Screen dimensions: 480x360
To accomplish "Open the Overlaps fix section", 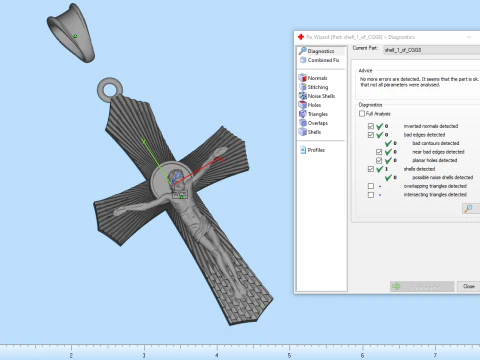I will [x=313, y=123].
